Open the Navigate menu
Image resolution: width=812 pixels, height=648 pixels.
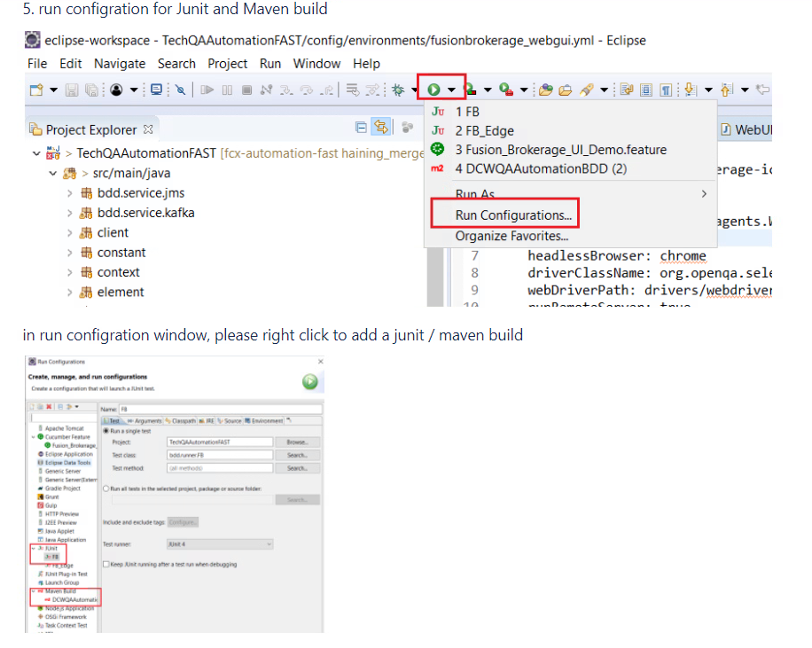120,64
